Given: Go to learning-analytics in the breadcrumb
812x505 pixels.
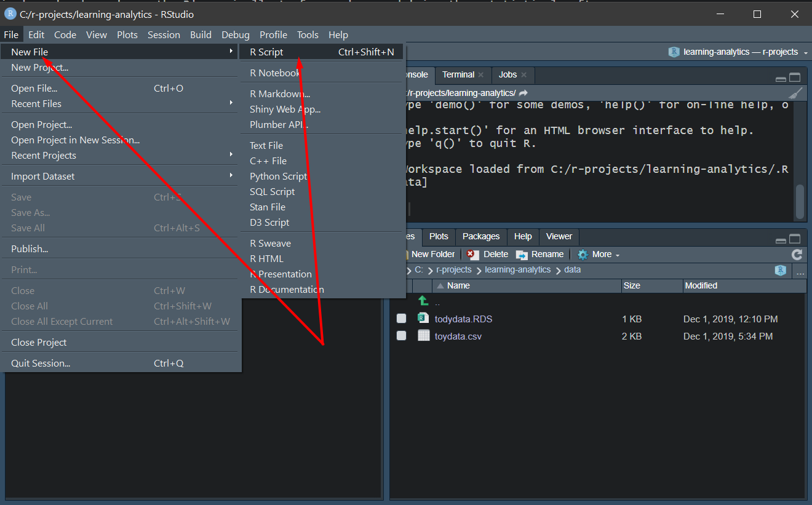Looking at the screenshot, I should [x=518, y=270].
